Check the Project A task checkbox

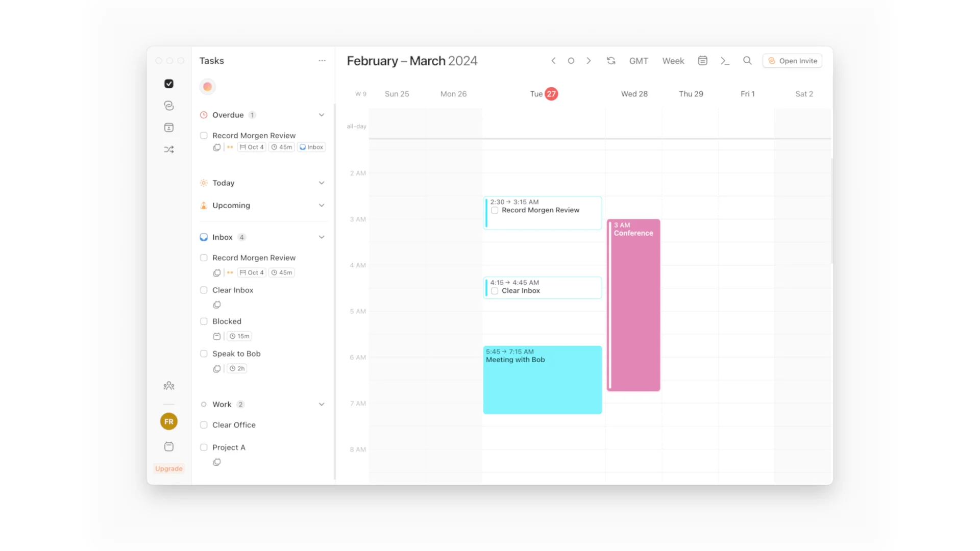click(x=204, y=447)
